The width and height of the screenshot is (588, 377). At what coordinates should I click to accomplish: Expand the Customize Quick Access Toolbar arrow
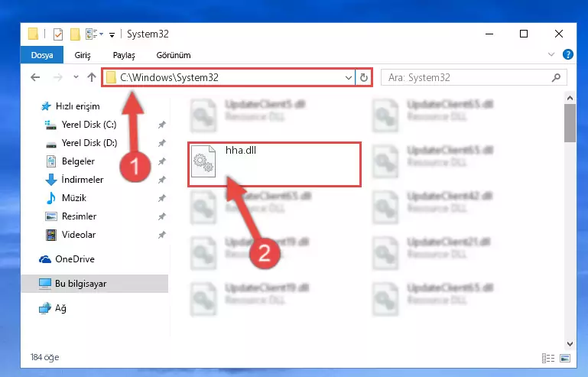(x=112, y=35)
